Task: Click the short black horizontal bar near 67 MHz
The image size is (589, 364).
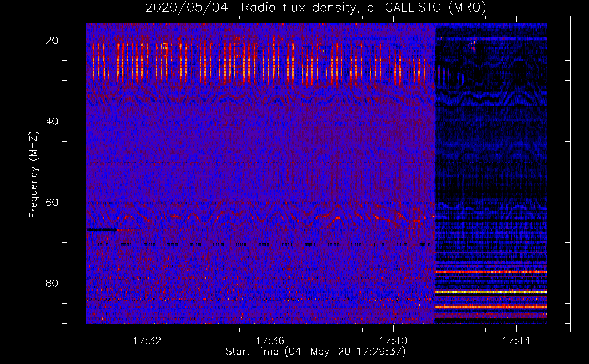Action: click(102, 230)
